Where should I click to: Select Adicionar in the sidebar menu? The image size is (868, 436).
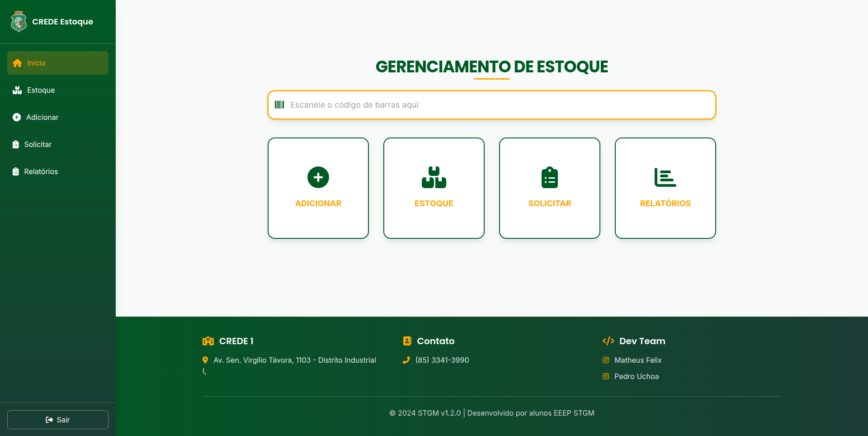tap(58, 117)
